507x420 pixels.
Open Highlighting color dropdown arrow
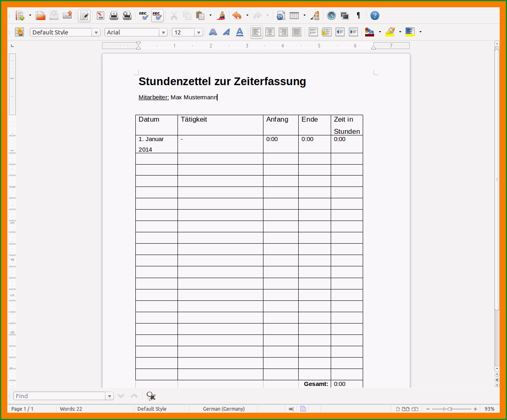click(400, 32)
